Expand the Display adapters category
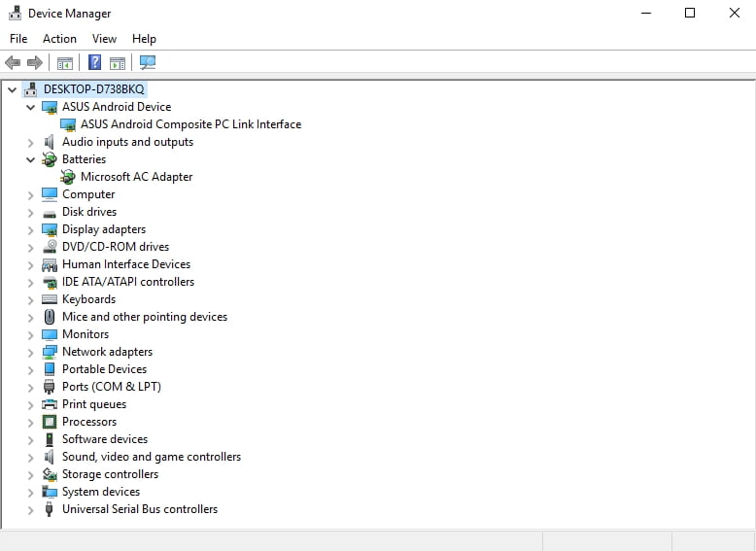Screen dimensions: 756x551 pyautogui.click(x=31, y=229)
